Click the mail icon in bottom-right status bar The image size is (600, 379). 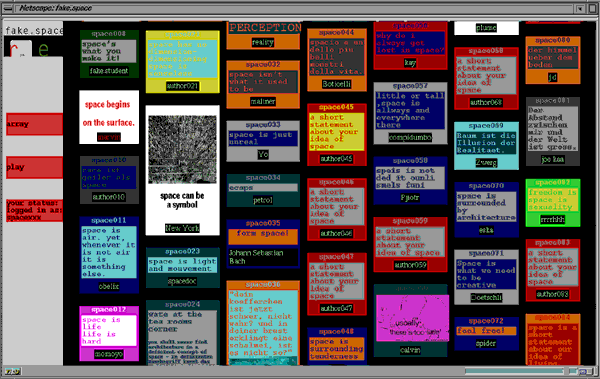pos(585,371)
